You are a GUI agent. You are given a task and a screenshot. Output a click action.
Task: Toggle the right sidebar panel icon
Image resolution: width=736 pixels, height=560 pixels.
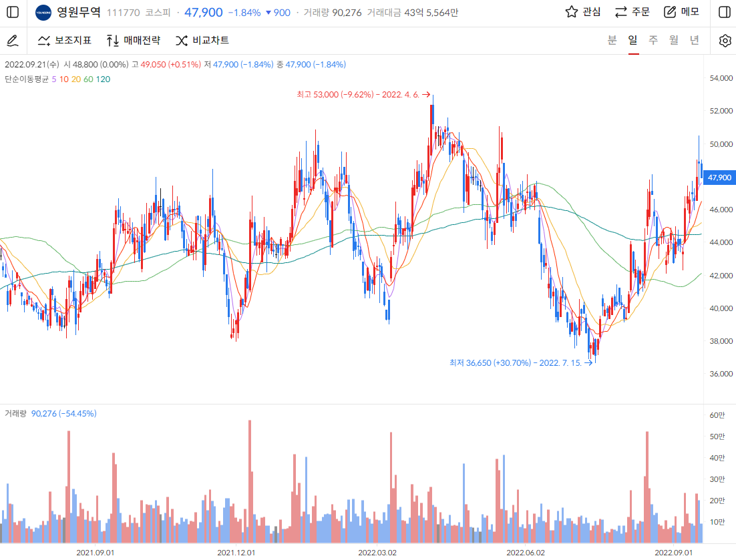(724, 12)
